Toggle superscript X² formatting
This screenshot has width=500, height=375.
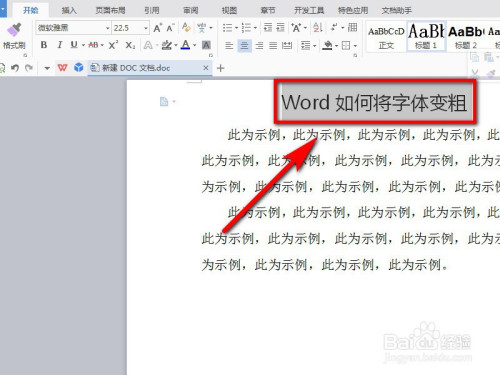pyautogui.click(x=113, y=45)
